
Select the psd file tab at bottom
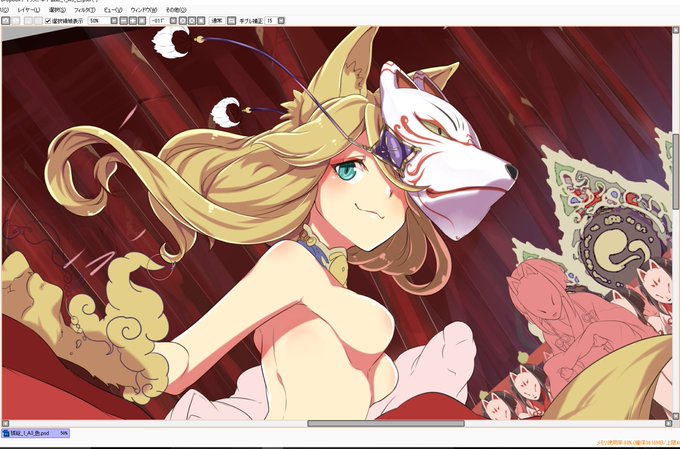click(36, 433)
